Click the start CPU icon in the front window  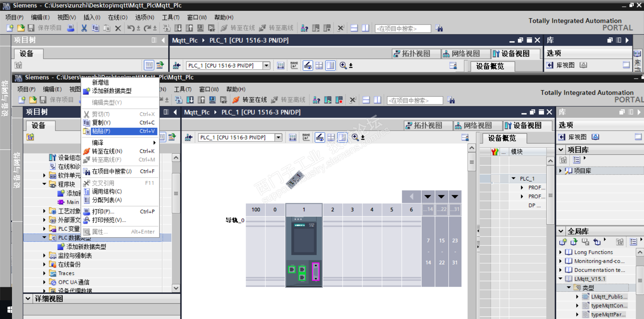[328, 100]
